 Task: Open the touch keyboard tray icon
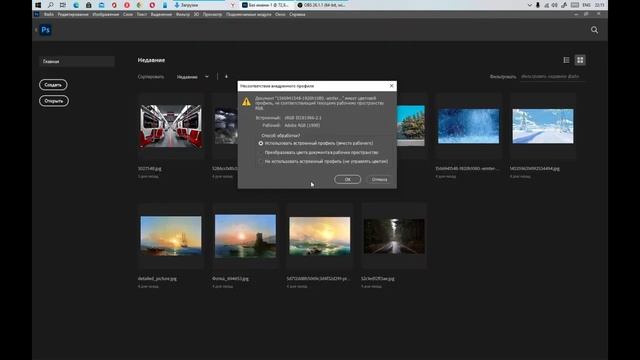click(575, 5)
